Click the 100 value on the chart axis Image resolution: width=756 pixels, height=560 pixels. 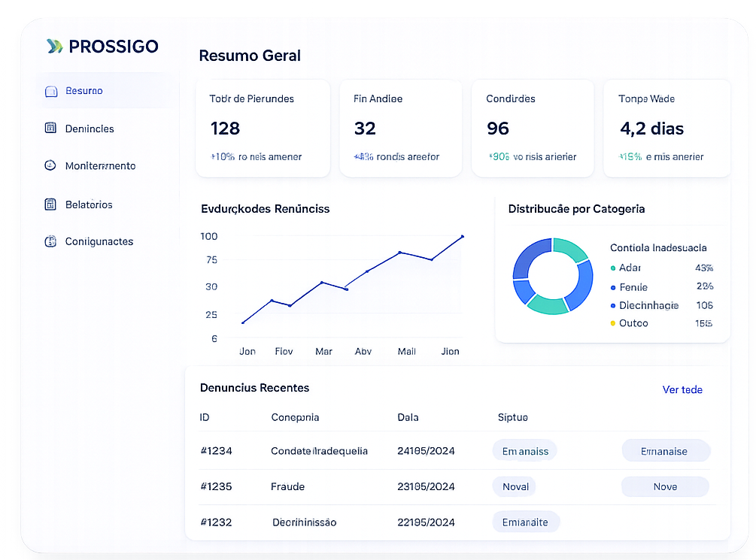209,237
